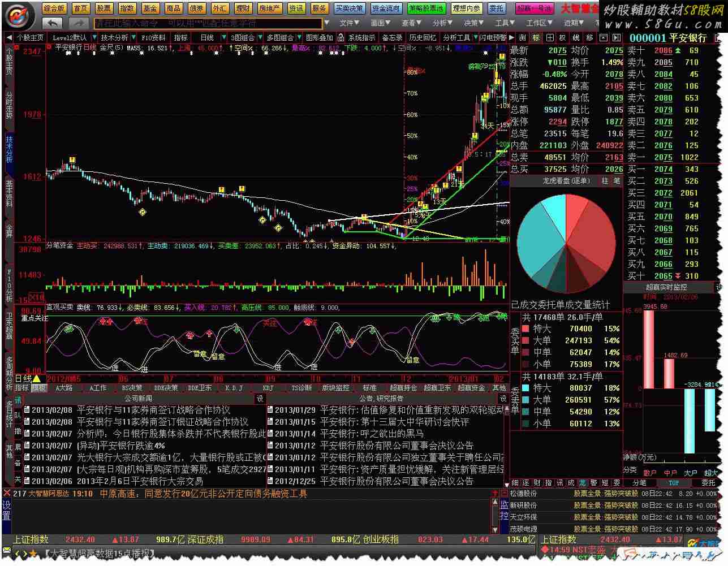Click the 逐 bottom tab icon
This screenshot has width=728, height=566.
[527, 483]
